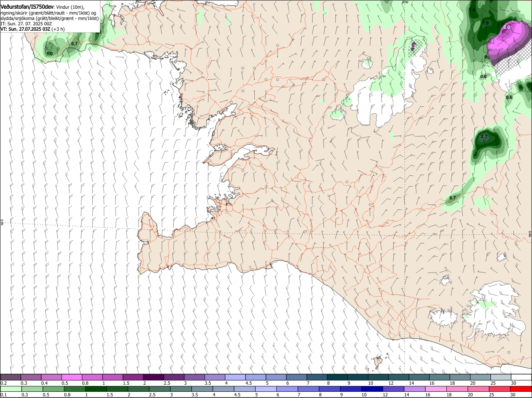The image size is (532, 398).
Task: Select the IT: Sun. 27. 07. 2025 00Z line
Action: (26, 24)
